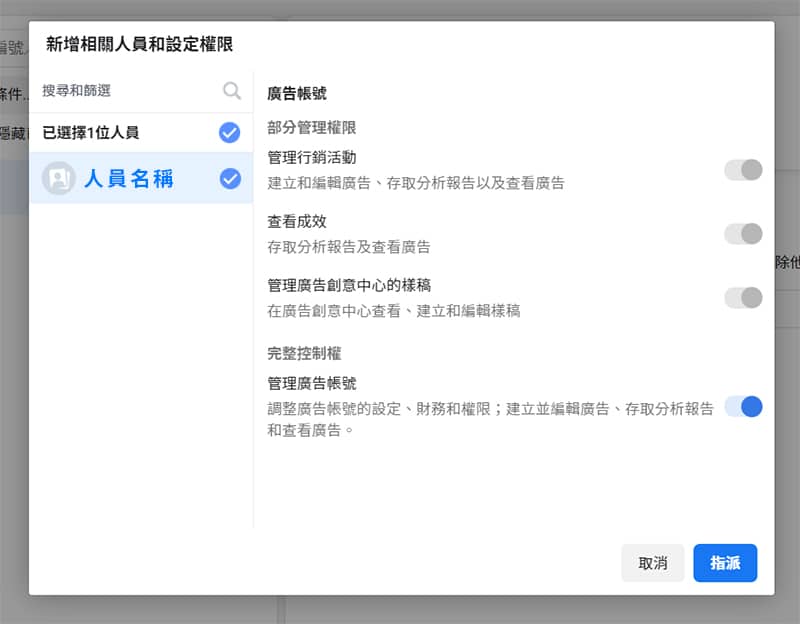Screen dimensions: 800x624
Task: Click the dialog title 新增相關人員和設定權限
Action: tap(139, 45)
